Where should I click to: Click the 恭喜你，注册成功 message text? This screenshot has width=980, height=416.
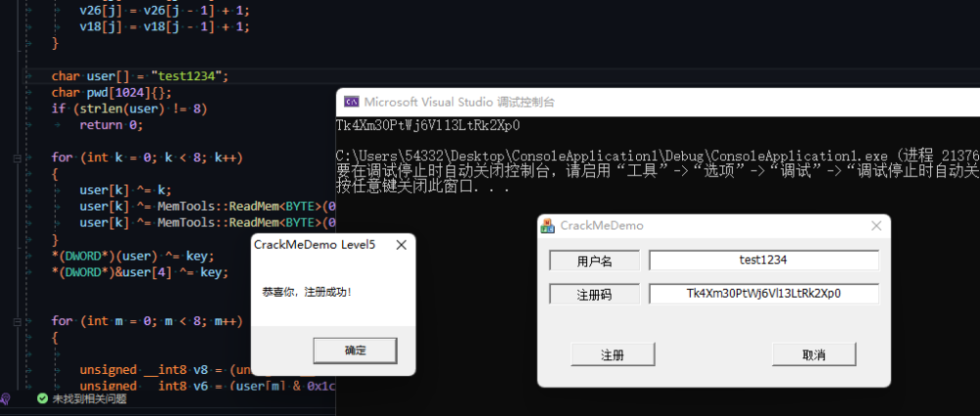coord(307,292)
